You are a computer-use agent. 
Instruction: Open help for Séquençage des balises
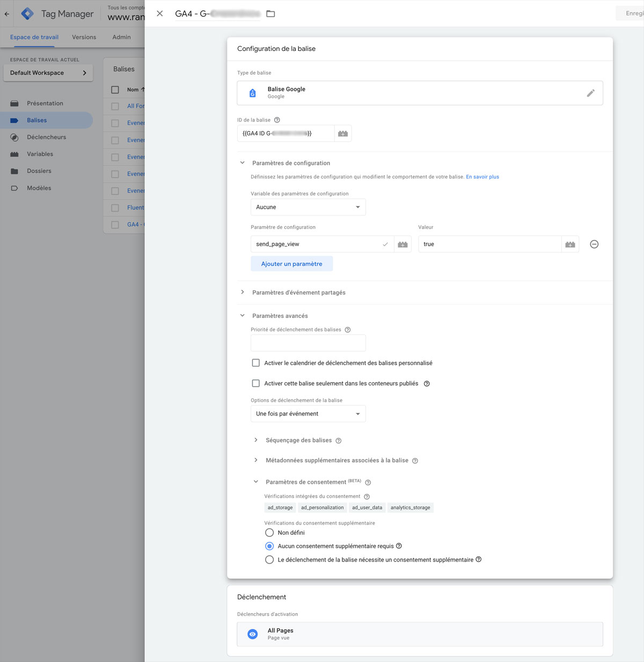[x=339, y=441]
